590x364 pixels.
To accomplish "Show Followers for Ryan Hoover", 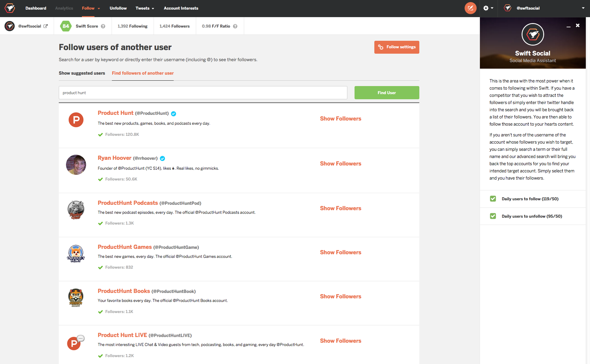I will point(340,163).
